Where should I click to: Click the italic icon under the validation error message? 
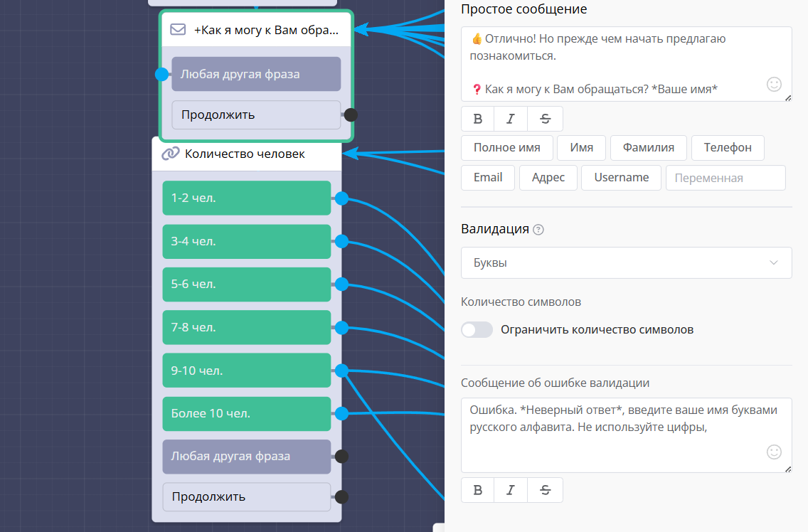511,490
